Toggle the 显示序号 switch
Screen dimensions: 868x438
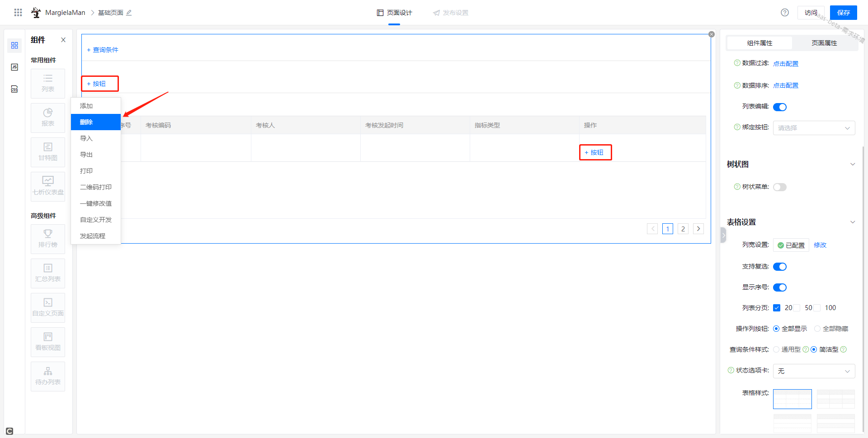780,287
